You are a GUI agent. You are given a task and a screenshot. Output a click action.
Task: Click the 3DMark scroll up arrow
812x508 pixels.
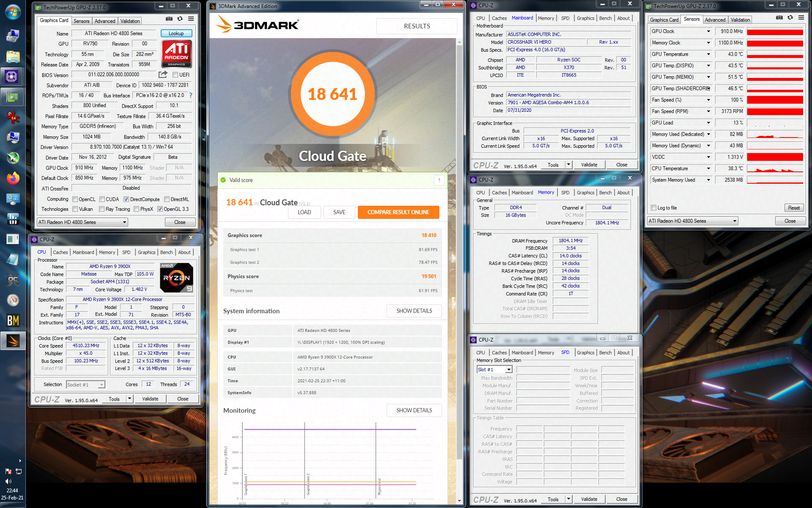(459, 42)
